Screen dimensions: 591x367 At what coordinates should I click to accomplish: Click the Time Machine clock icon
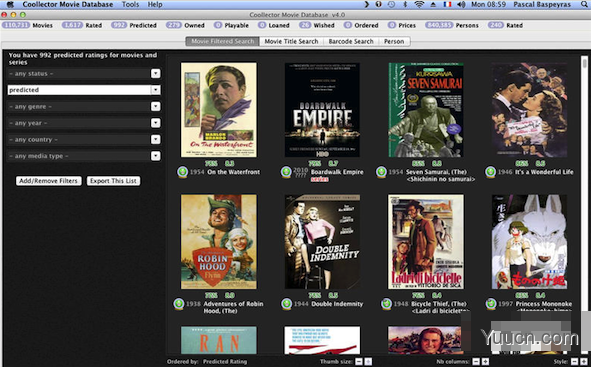[x=392, y=5]
